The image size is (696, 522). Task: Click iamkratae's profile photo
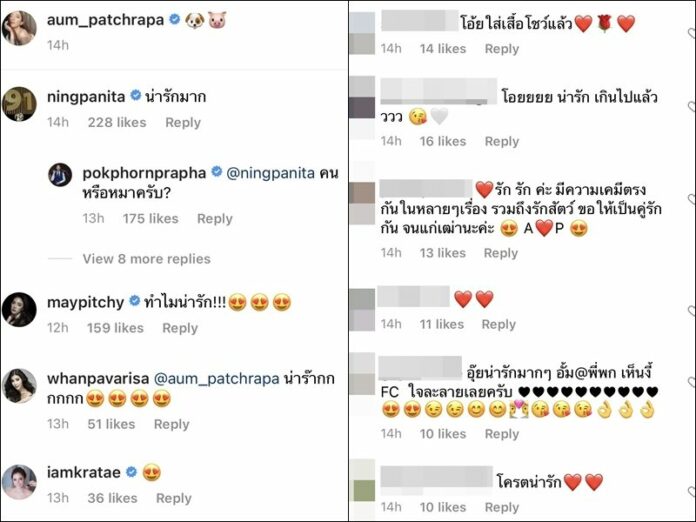pyautogui.click(x=19, y=482)
